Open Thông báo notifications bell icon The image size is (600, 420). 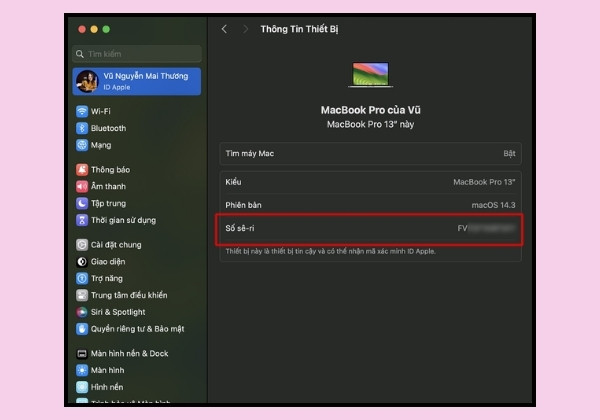(82, 169)
